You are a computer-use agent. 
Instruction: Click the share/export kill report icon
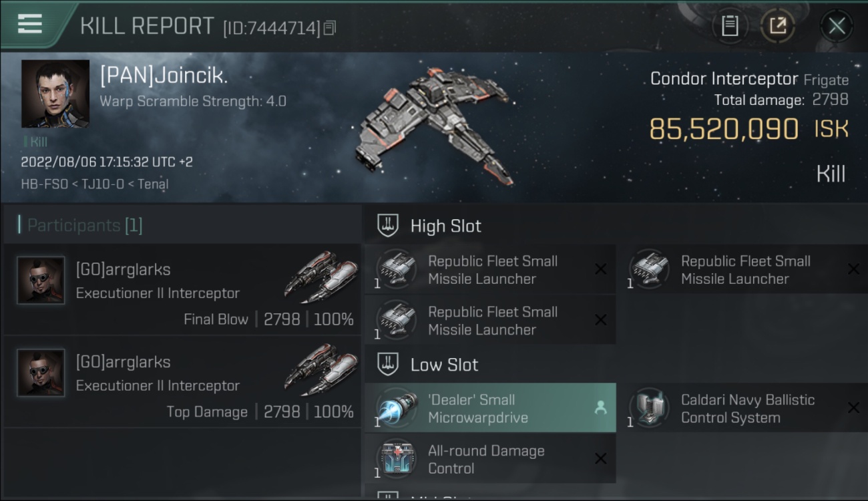click(x=778, y=27)
